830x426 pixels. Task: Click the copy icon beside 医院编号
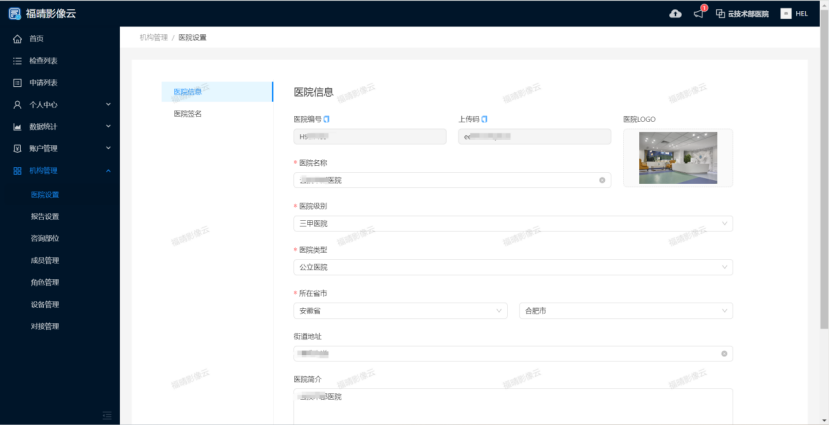(x=327, y=119)
